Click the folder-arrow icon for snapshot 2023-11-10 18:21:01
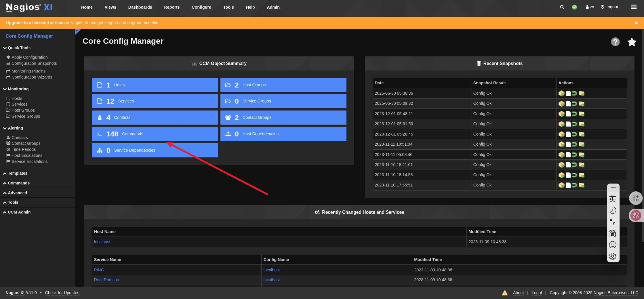The width and height of the screenshot is (644, 299). click(582, 165)
